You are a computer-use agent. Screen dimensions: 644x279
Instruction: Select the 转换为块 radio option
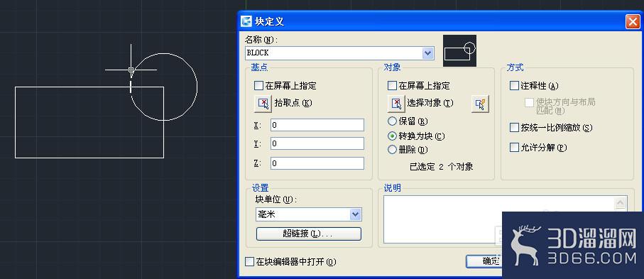point(392,136)
